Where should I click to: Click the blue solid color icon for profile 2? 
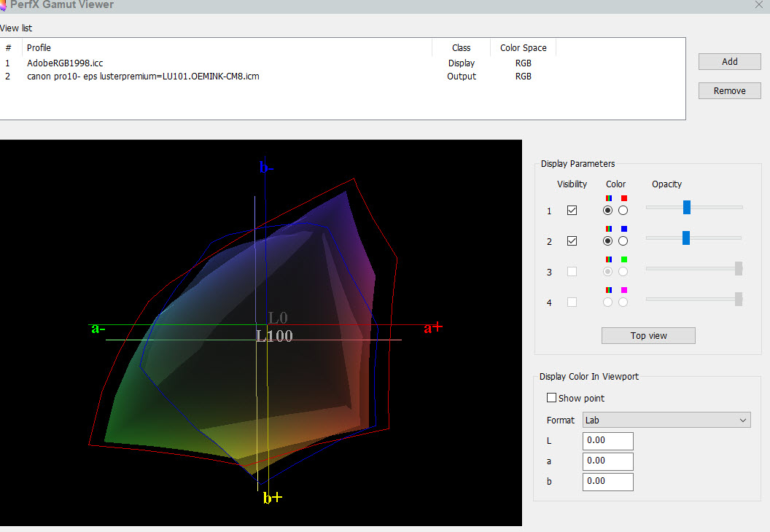click(x=623, y=229)
